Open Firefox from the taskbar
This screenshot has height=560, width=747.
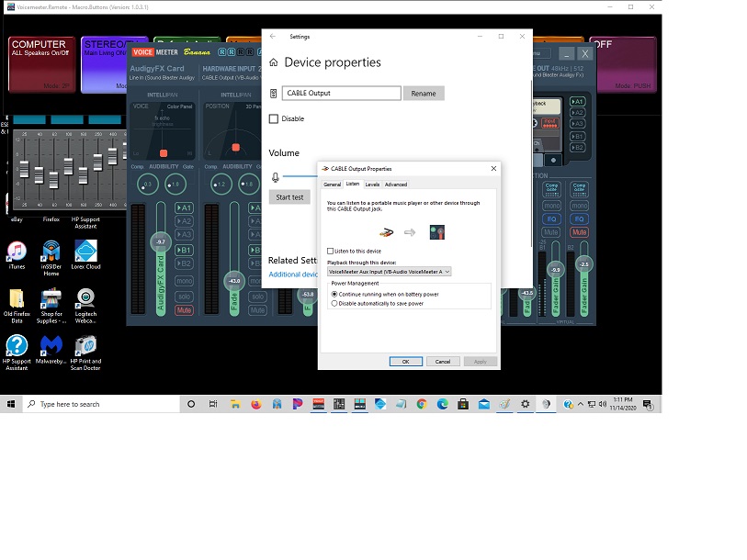[255, 404]
